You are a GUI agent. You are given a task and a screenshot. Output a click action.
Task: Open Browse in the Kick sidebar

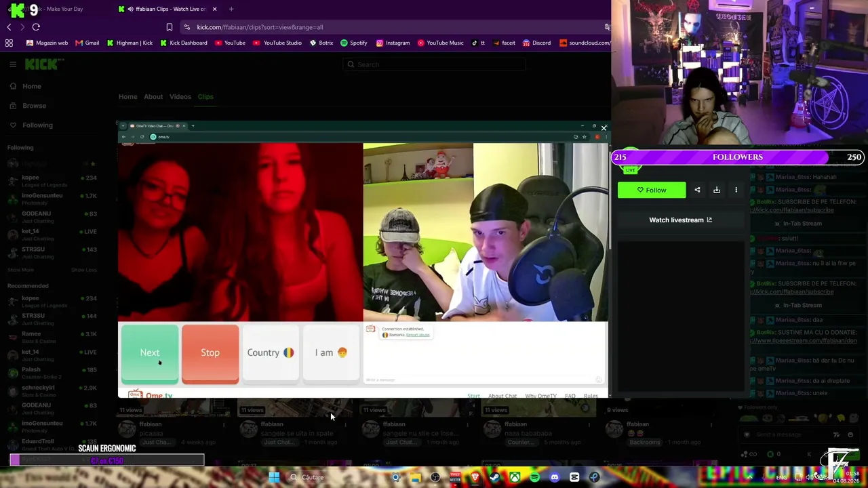[28, 106]
